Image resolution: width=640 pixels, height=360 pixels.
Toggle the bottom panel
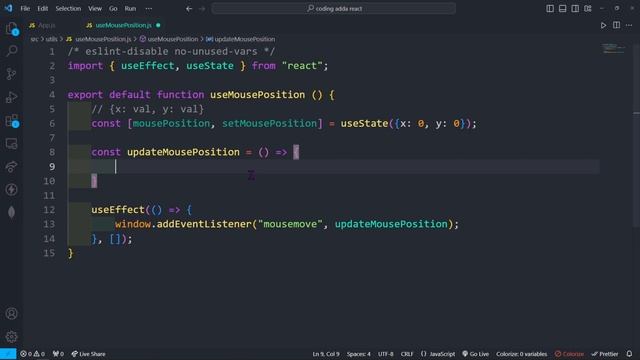coord(562,9)
